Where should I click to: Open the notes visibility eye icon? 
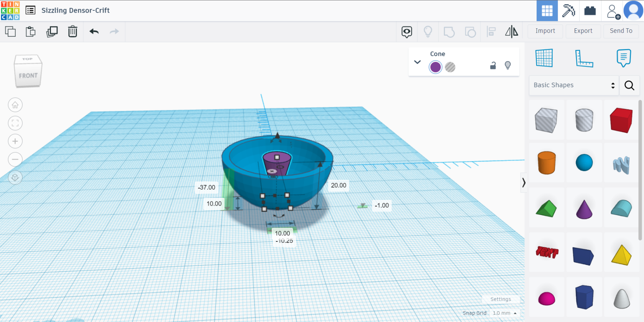pos(407,32)
